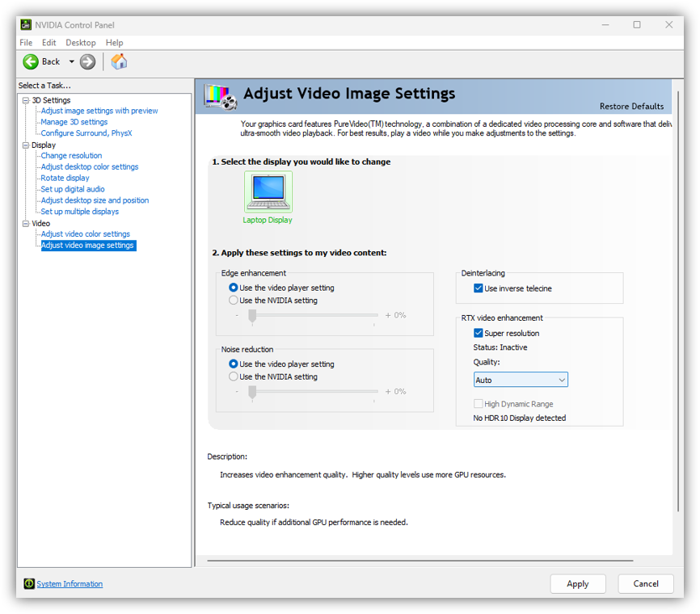Click the NVIDIA Control Panel title bar icon
700x614 pixels.
point(27,25)
